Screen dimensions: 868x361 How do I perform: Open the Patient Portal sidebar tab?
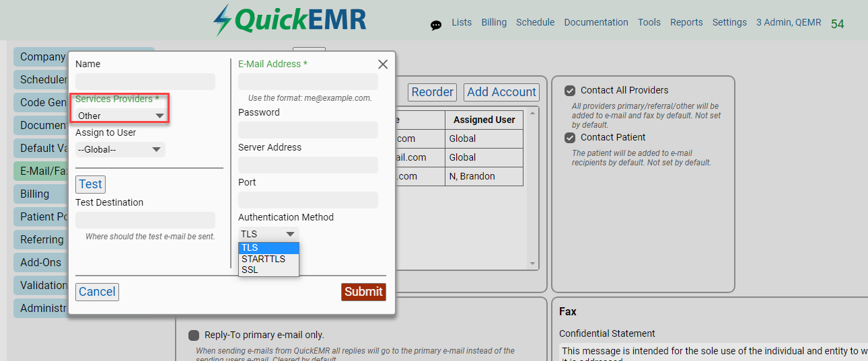click(x=42, y=217)
